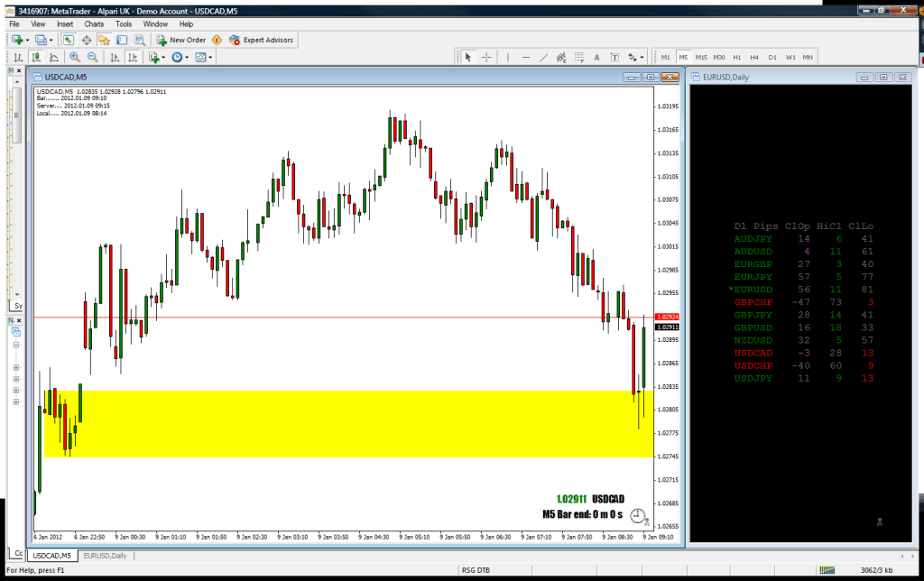Zoom in on the chart
The width and height of the screenshot is (924, 581).
[x=75, y=57]
